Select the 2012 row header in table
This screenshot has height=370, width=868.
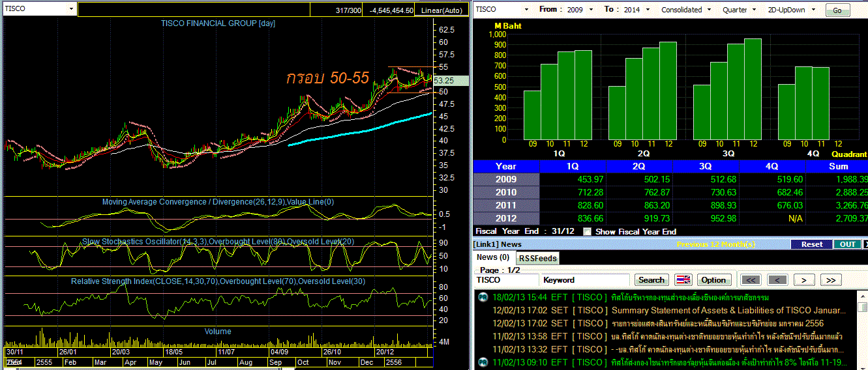pos(506,218)
